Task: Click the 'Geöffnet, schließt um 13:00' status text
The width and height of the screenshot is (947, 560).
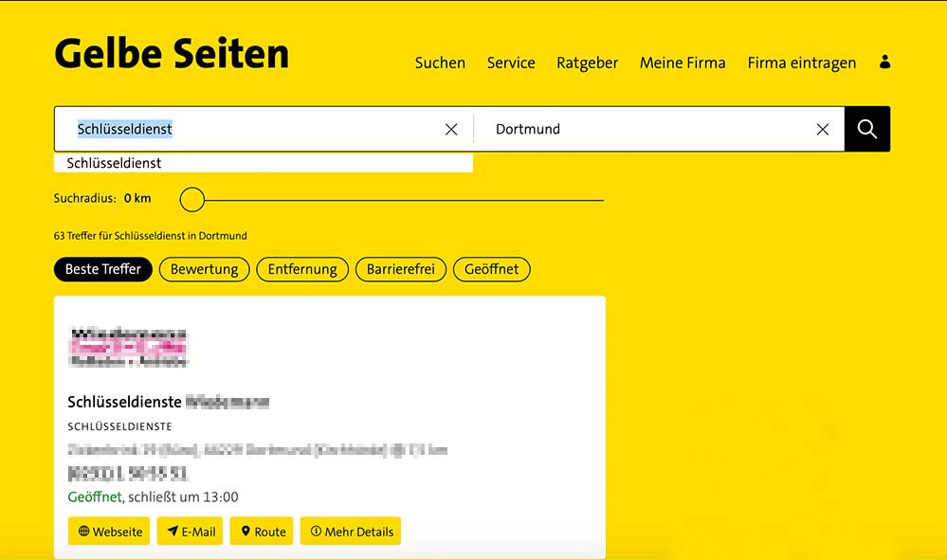Action: tap(153, 497)
